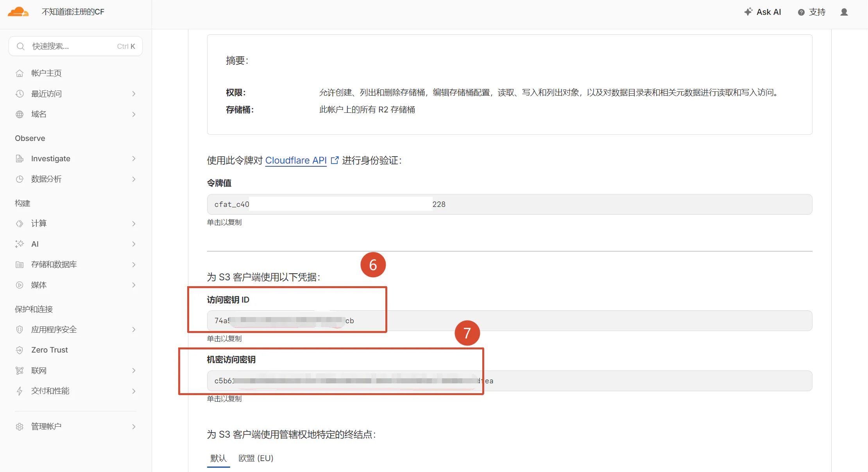Click the AI sparkles sidebar icon

(x=20, y=244)
